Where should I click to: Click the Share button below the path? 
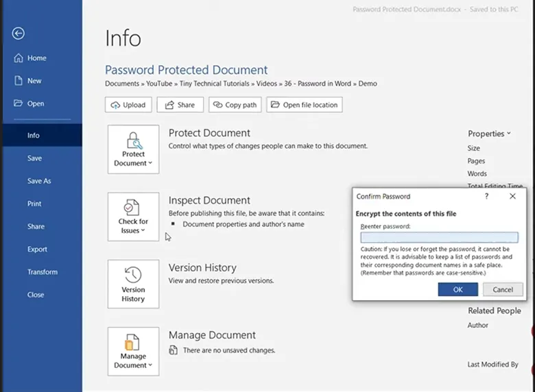pyautogui.click(x=180, y=105)
